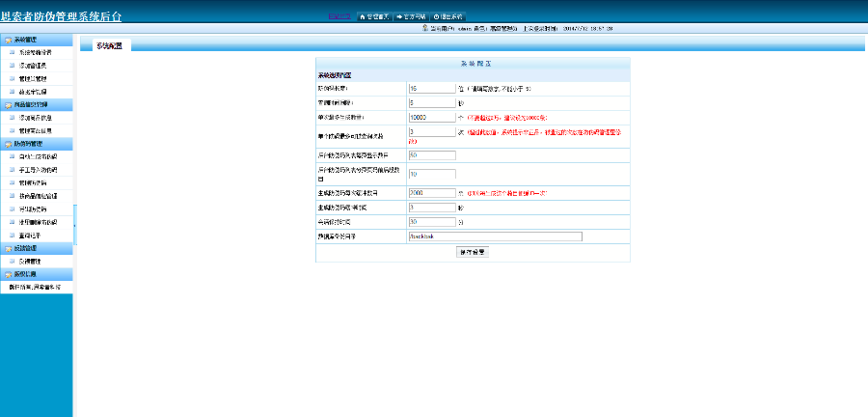
Task: Open 添加管理员 in the sidebar
Action: pyautogui.click(x=33, y=66)
